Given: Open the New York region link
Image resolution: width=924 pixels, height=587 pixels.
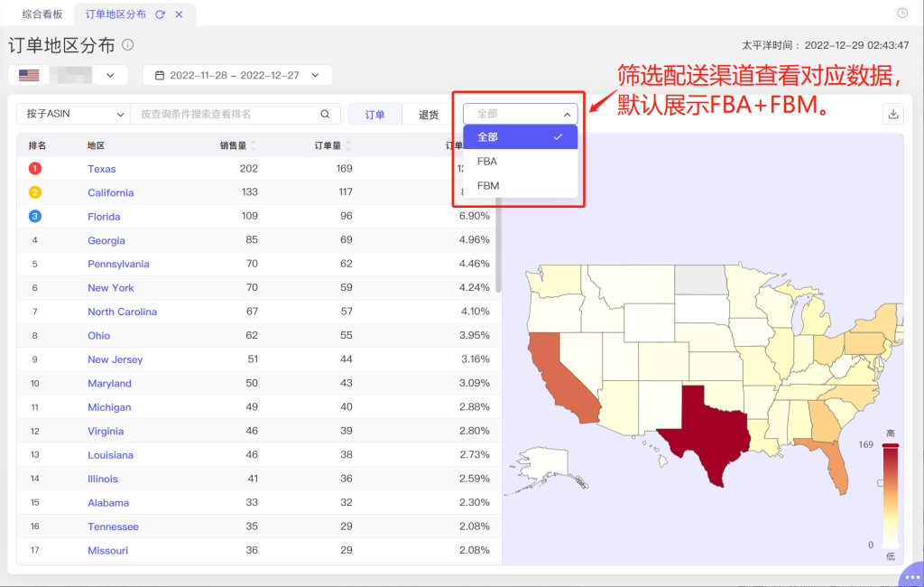Looking at the screenshot, I should click(x=111, y=288).
